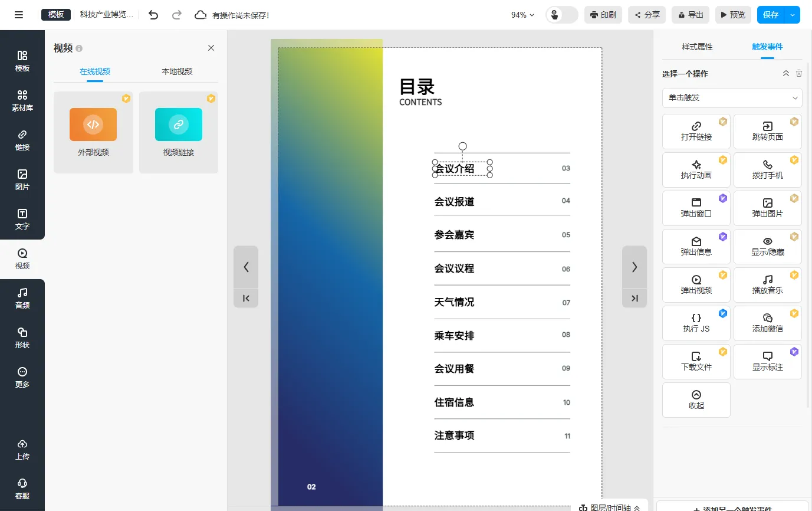Select the 显示标注 action
The height and width of the screenshot is (511, 812).
(x=768, y=361)
